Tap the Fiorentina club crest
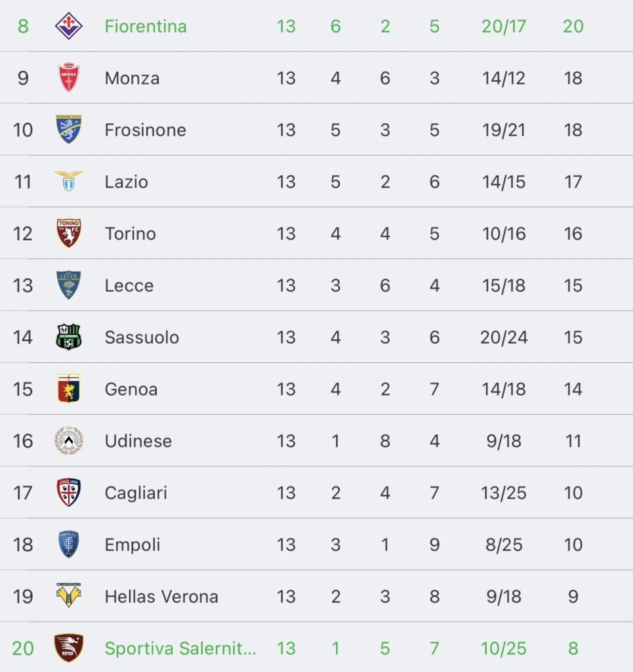The height and width of the screenshot is (672, 633). pos(68,26)
